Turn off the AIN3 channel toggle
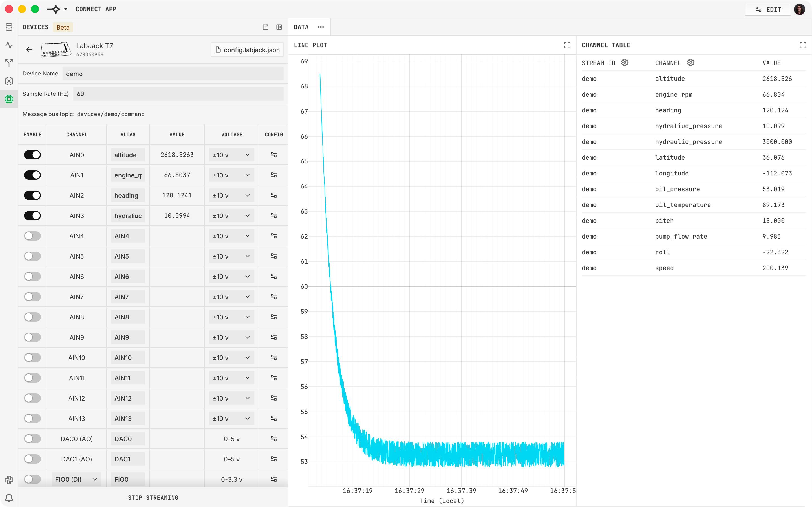Viewport: 812px width, 507px height. tap(32, 215)
